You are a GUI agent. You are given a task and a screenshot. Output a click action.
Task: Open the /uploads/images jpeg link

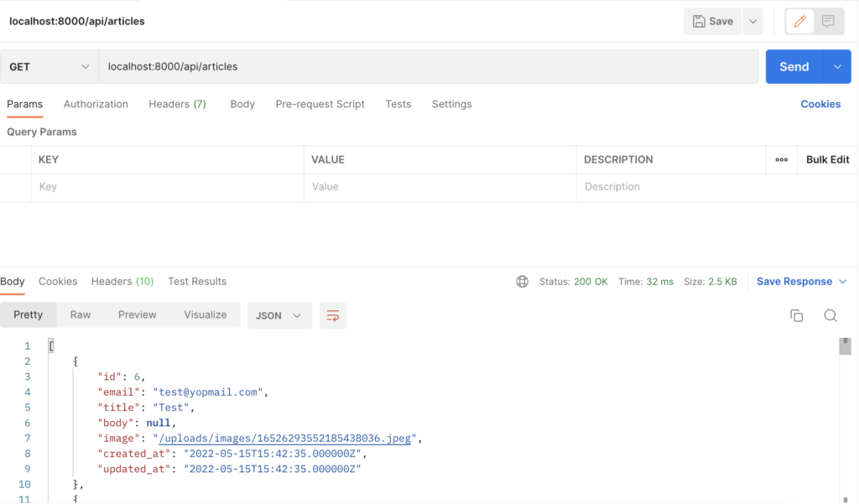click(x=285, y=439)
